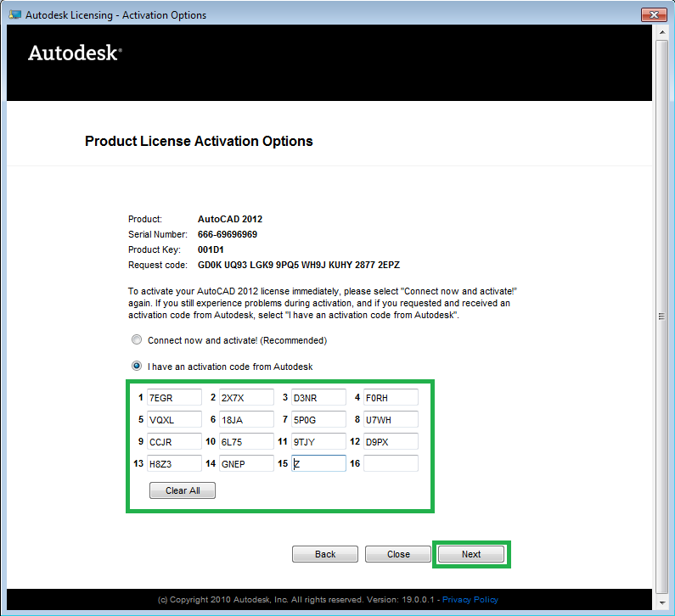
Task: Click the scrollbar down arrow
Action: coord(661,603)
